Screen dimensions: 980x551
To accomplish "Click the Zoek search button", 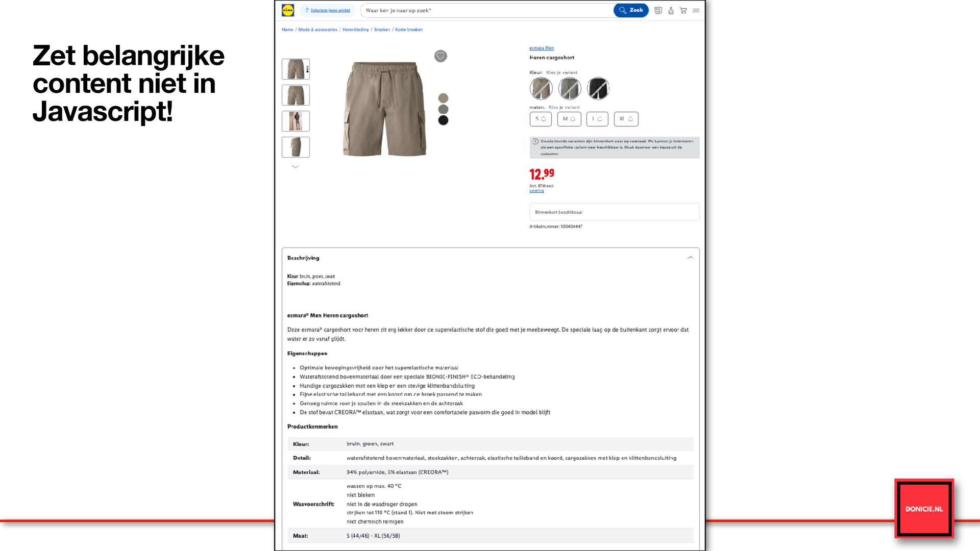I will (631, 10).
